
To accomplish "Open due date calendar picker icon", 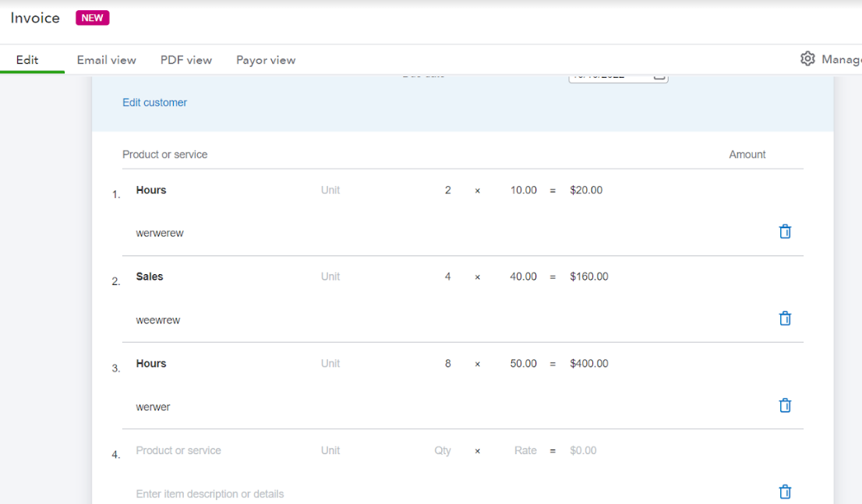I will (x=659, y=76).
